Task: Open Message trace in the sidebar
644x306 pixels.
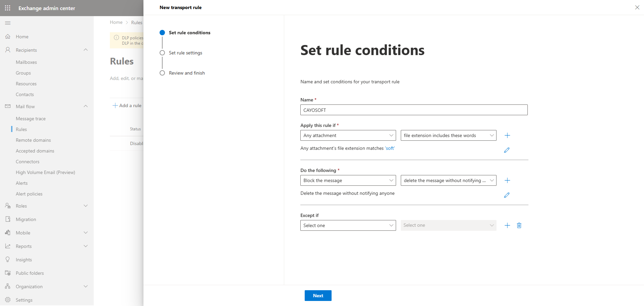Action: (31, 119)
